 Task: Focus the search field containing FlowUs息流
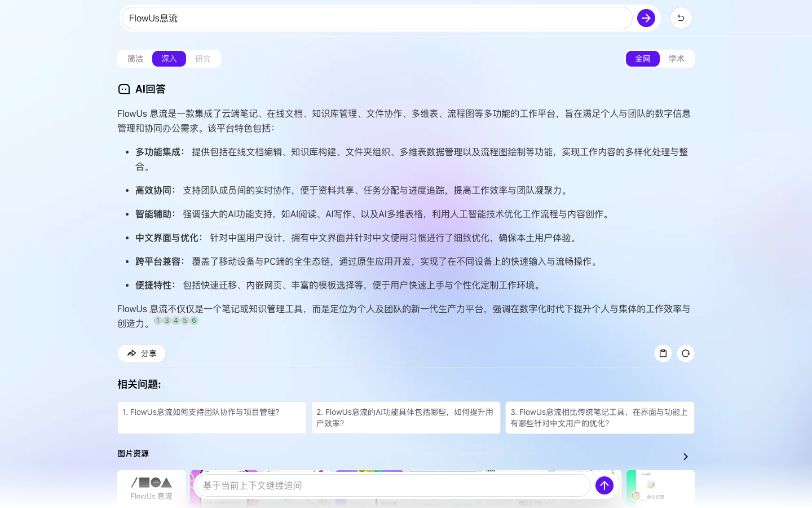pyautogui.click(x=377, y=18)
